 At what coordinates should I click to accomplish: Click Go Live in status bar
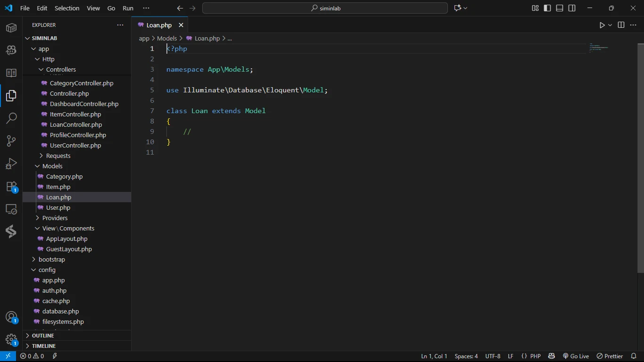click(576, 356)
